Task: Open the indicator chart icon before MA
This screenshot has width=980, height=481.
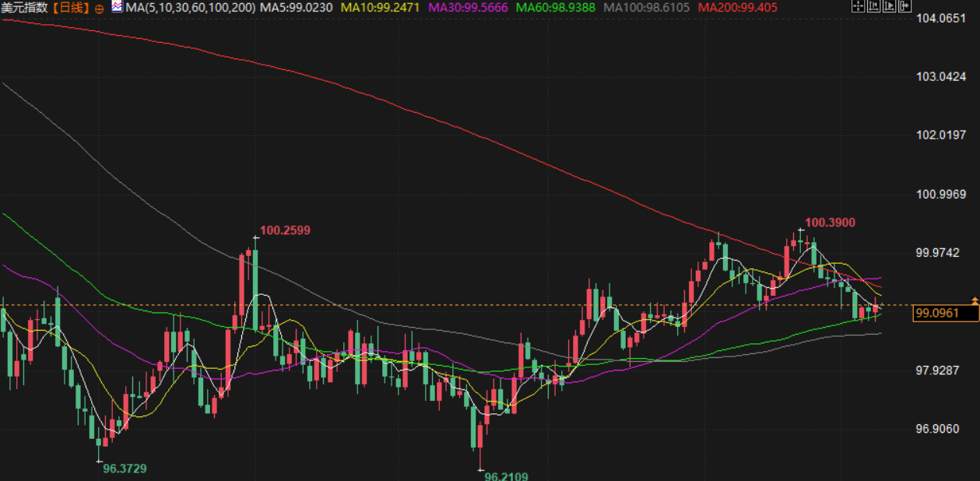Action: pyautogui.click(x=117, y=7)
